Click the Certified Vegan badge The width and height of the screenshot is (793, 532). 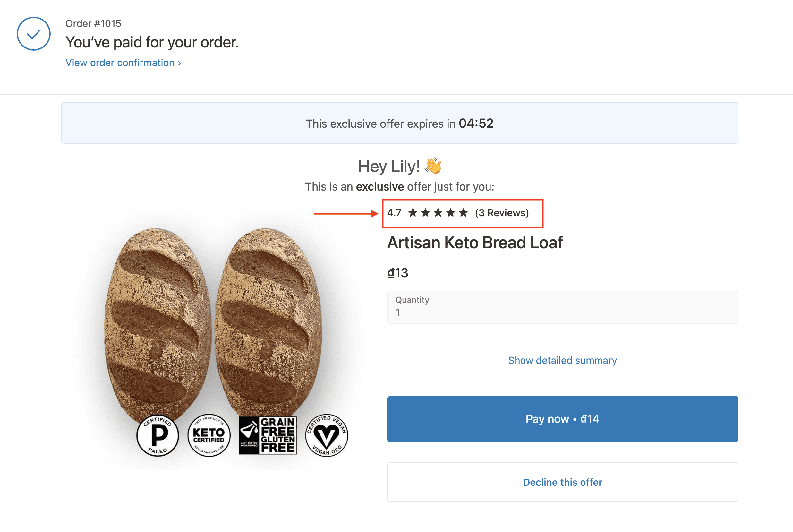(x=326, y=436)
